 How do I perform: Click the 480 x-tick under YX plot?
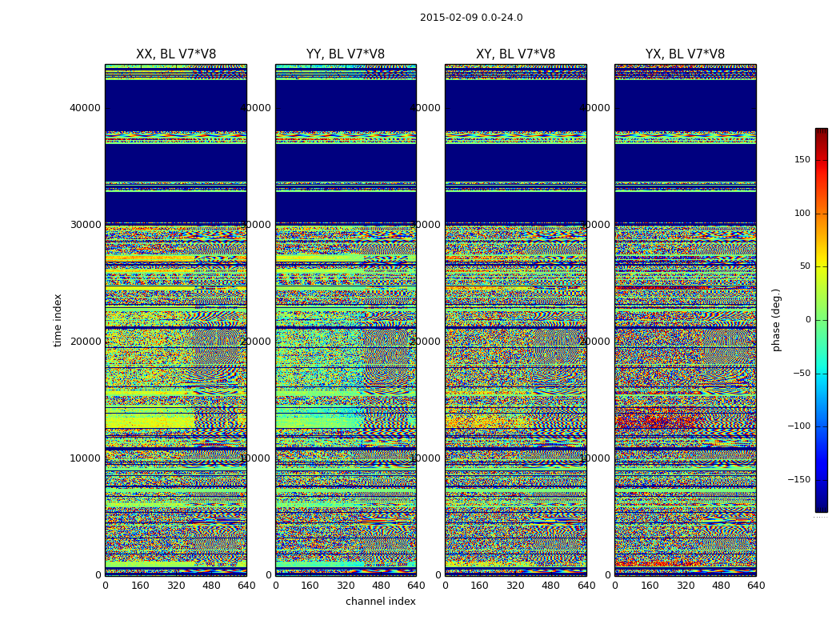pyautogui.click(x=721, y=586)
